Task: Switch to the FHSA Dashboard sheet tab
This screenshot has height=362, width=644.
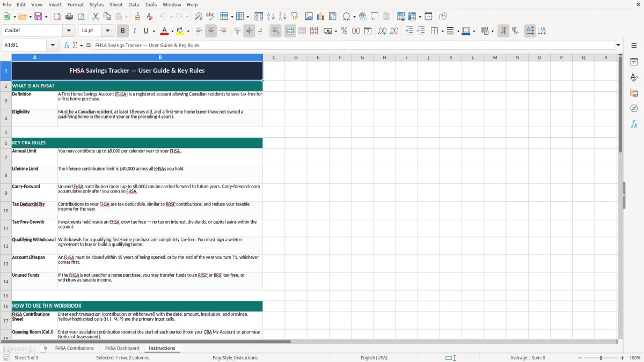Action: (x=122, y=348)
